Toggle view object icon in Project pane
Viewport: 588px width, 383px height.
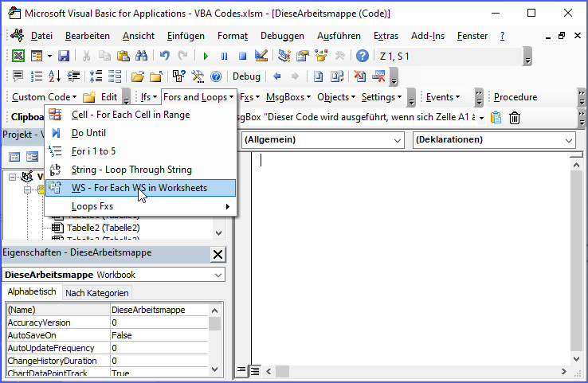pos(32,157)
